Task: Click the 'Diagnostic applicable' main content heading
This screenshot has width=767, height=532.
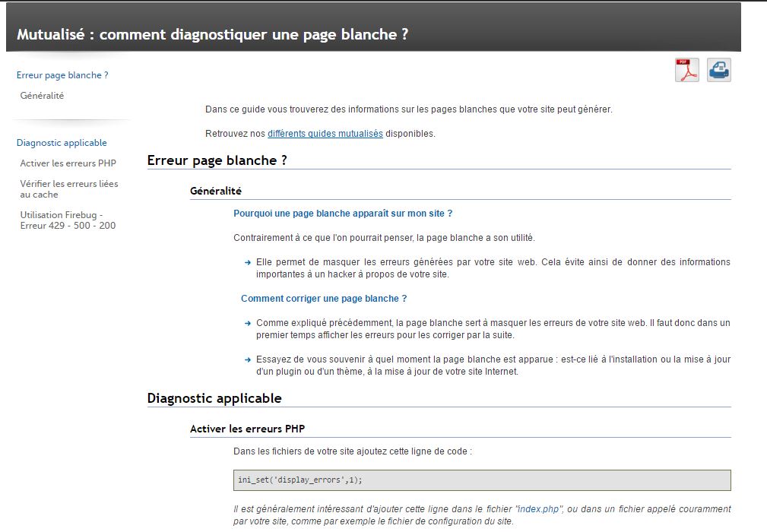Action: click(214, 398)
